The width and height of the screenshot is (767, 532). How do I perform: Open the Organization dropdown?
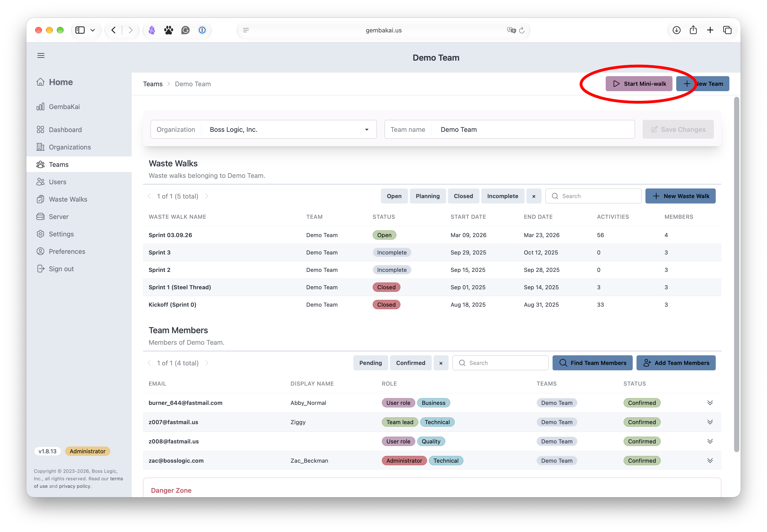263,129
